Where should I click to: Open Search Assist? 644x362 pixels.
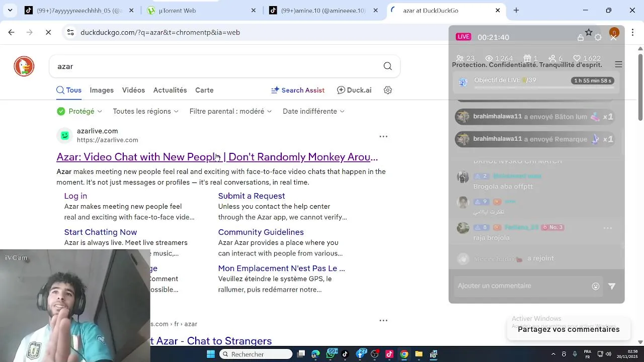(x=298, y=90)
